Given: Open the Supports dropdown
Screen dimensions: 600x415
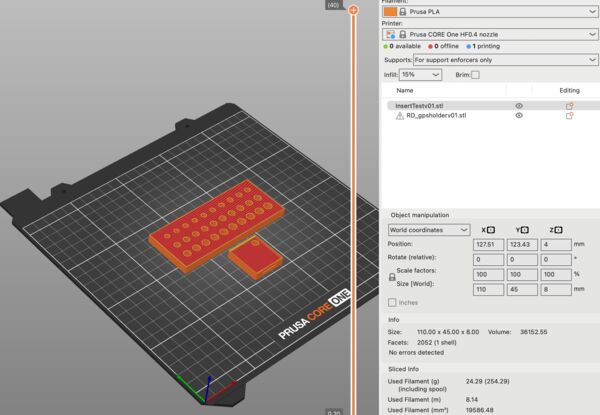Looking at the screenshot, I should click(x=505, y=60).
